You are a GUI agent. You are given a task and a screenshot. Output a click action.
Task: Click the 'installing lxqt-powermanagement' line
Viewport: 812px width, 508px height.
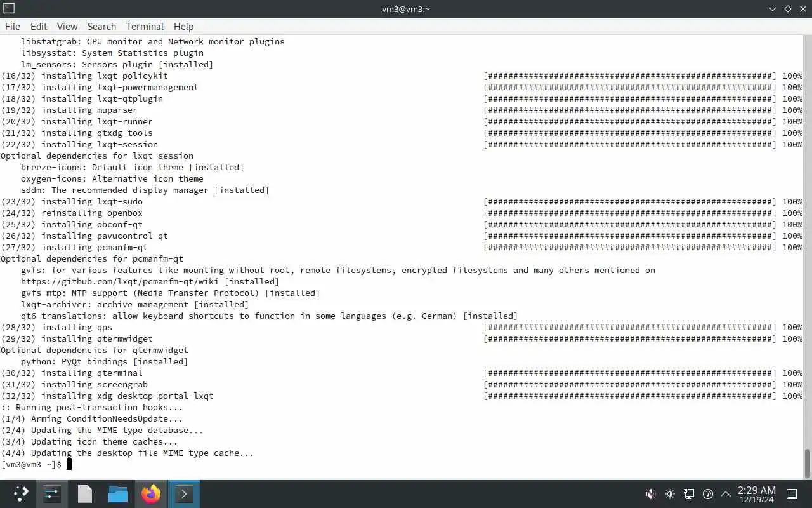click(100, 87)
